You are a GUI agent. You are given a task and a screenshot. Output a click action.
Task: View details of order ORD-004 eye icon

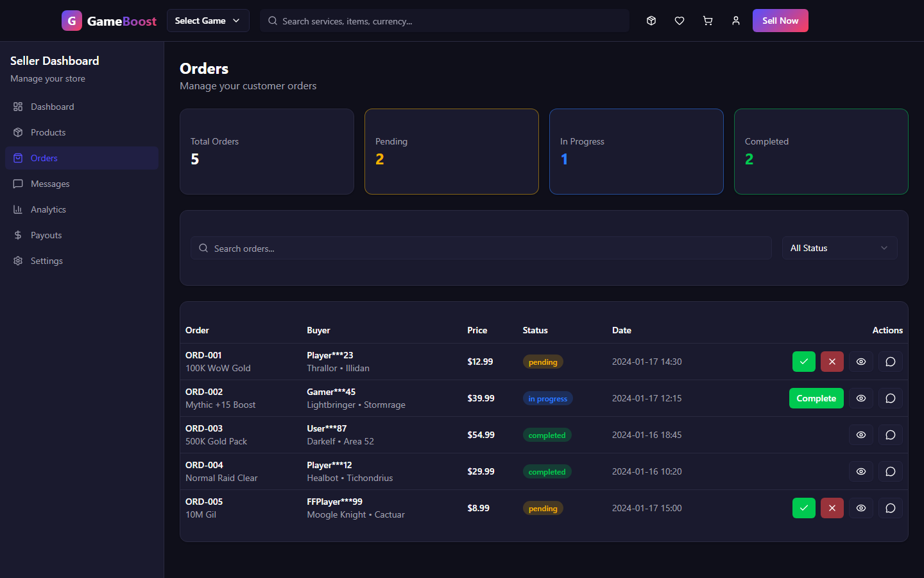click(x=861, y=471)
